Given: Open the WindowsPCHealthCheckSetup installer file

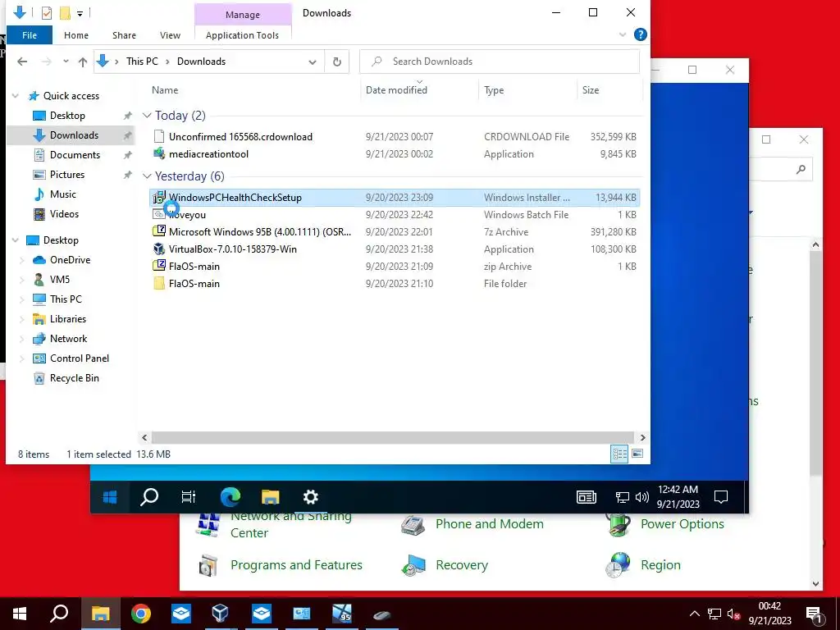Looking at the screenshot, I should click(235, 197).
